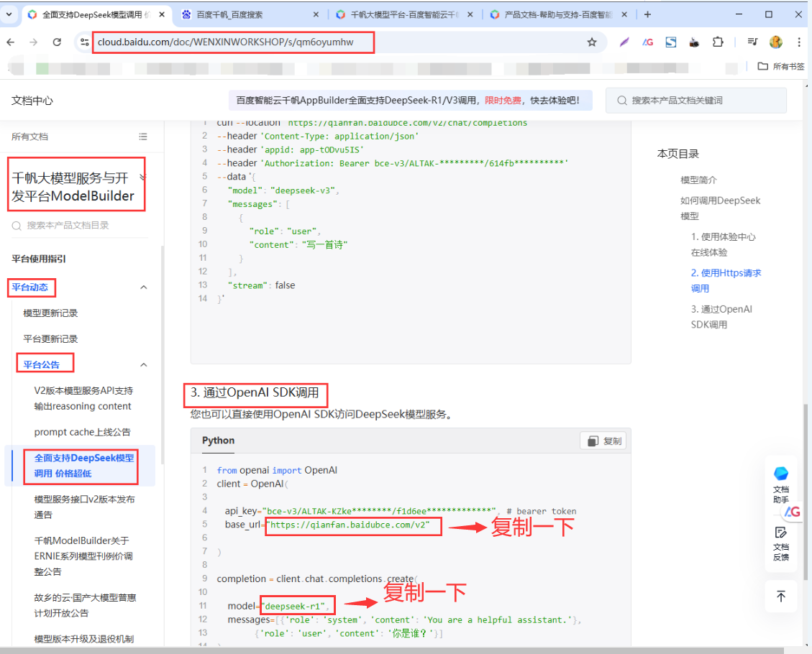This screenshot has height=654, width=812.
Task: Open 千帆ModelBuilder关于ERNIE系列模型刊例价调整公告
Action: 83,556
